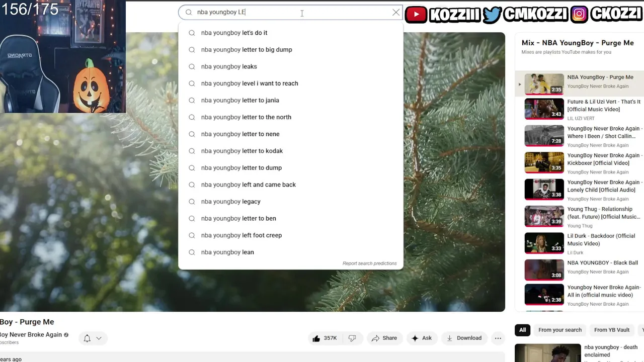Click the Twitter bird icon in overlay banner
This screenshot has width=644, height=362.
492,15
